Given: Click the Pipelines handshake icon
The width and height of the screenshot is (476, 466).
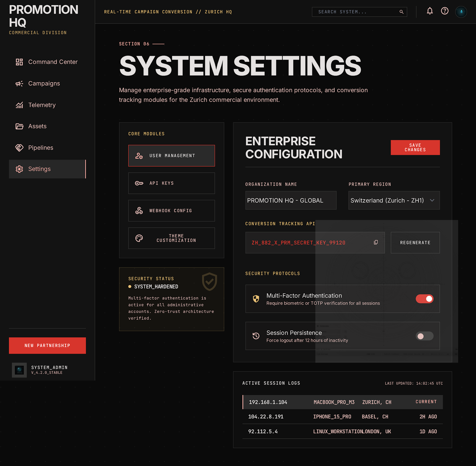Looking at the screenshot, I should pos(19,148).
